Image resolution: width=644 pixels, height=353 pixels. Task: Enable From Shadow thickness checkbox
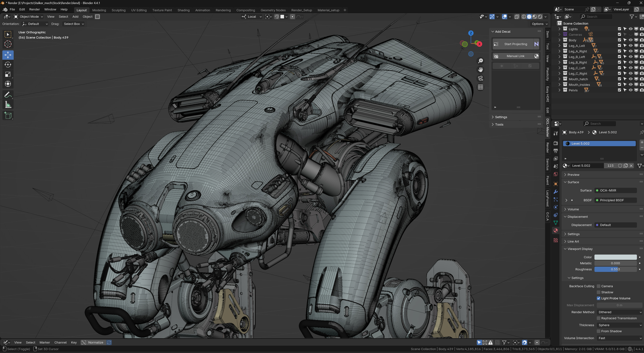(x=598, y=331)
